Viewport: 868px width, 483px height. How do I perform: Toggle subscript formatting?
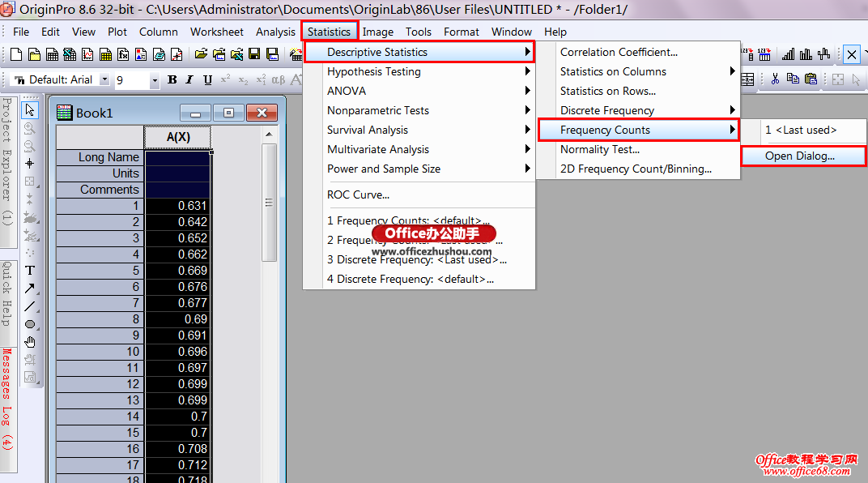tap(243, 79)
